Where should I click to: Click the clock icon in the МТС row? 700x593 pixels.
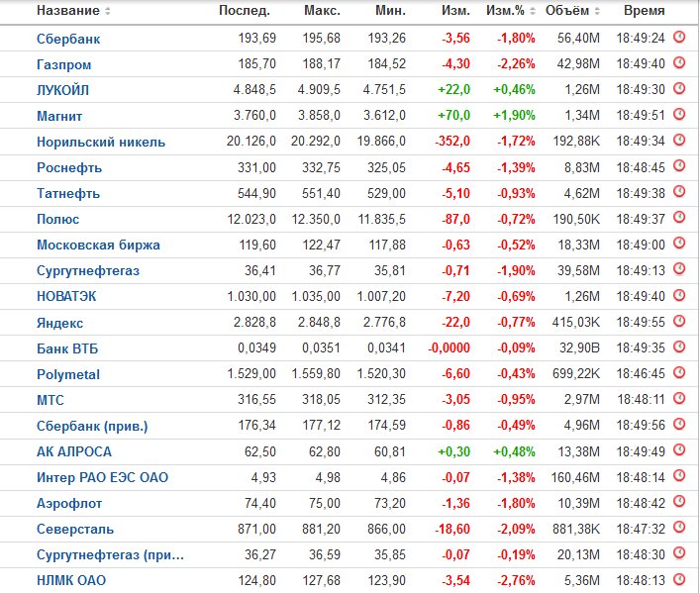pos(679,398)
